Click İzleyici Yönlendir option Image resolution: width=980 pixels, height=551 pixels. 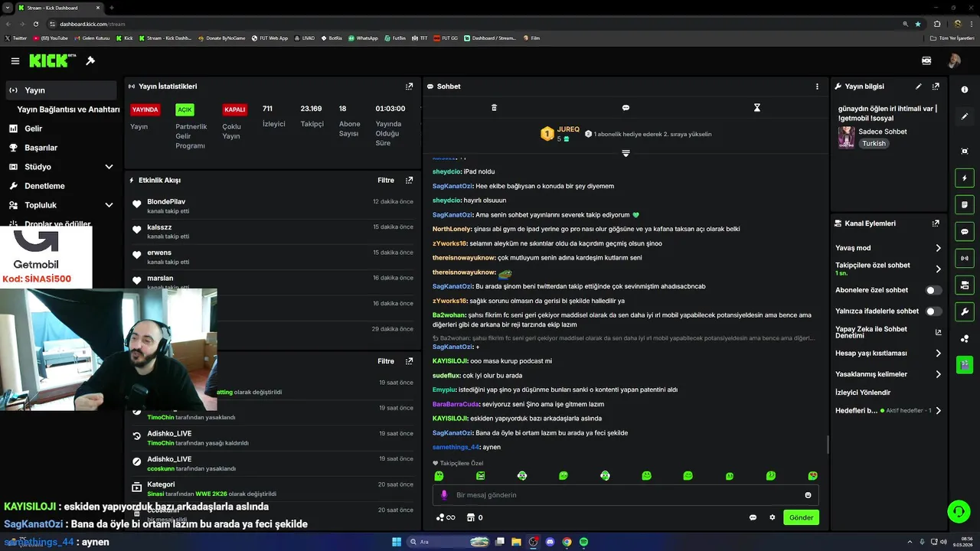coord(863,393)
